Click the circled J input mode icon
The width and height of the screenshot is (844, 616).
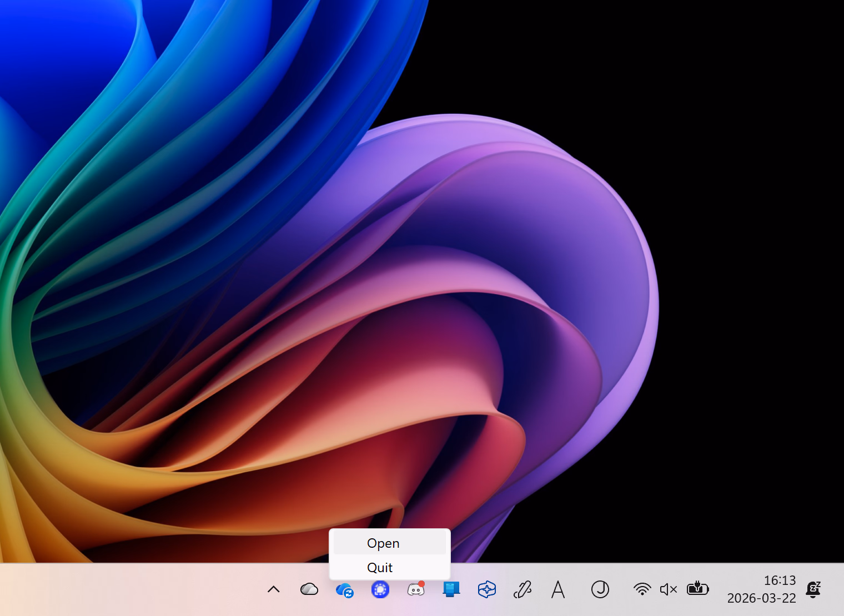coord(600,589)
